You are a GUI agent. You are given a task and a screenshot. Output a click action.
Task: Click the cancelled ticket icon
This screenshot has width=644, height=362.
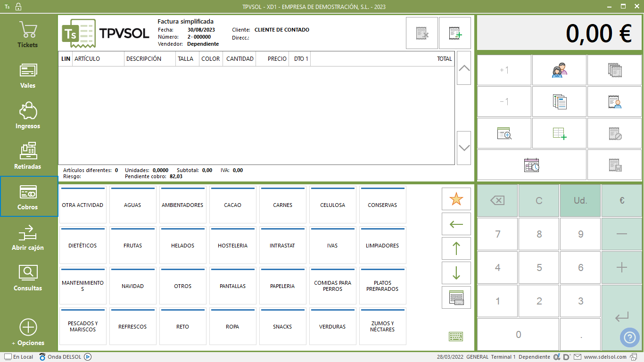coord(615,133)
